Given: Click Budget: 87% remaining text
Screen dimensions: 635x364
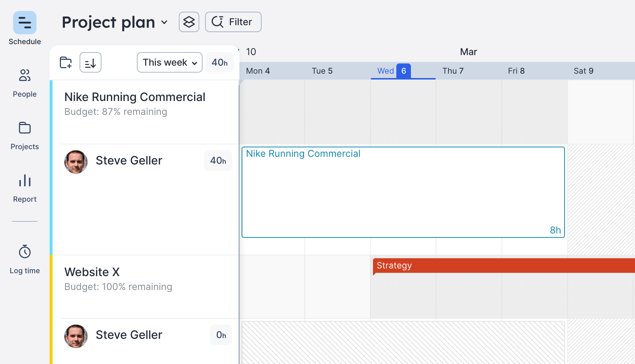Looking at the screenshot, I should (116, 112).
